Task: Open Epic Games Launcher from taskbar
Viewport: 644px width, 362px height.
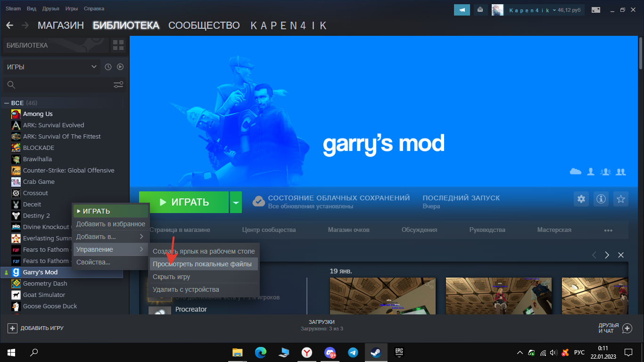Action: [x=399, y=352]
